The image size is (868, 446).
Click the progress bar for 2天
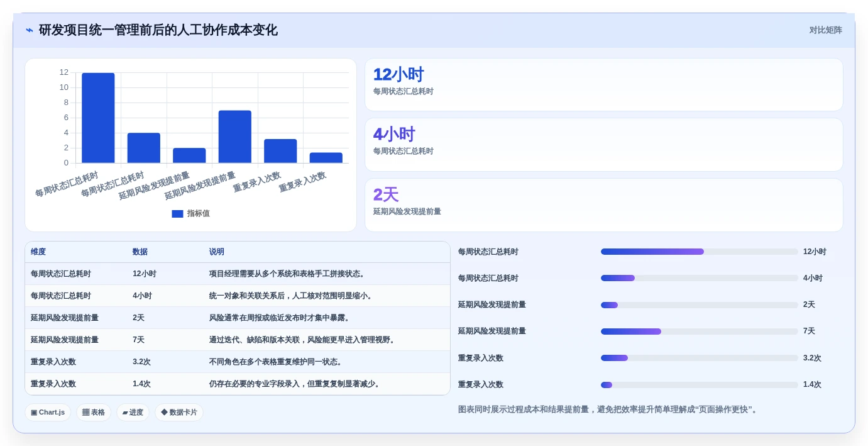699,304
